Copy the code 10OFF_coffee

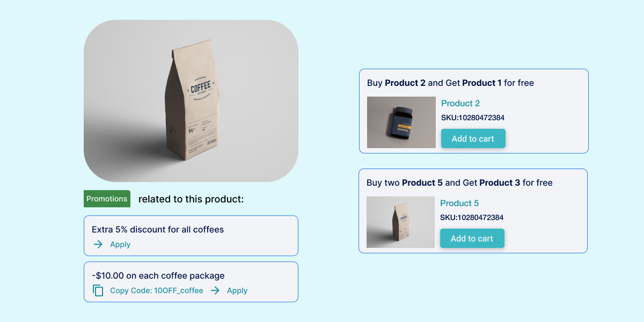(x=156, y=290)
